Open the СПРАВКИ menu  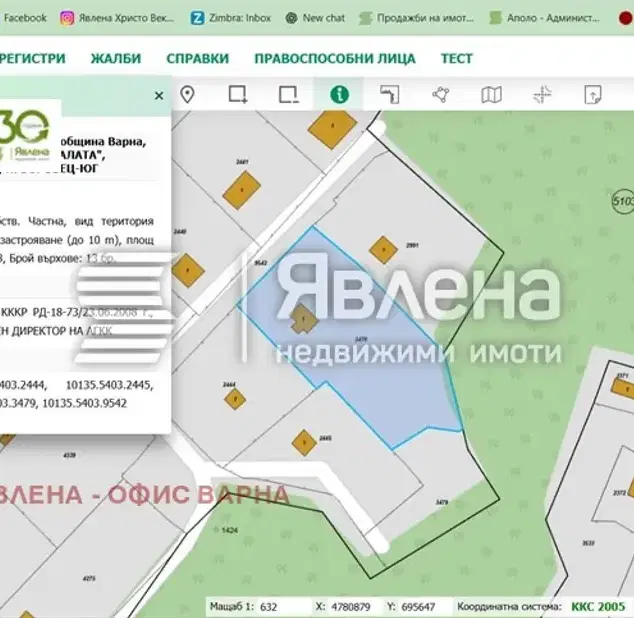coord(198,58)
